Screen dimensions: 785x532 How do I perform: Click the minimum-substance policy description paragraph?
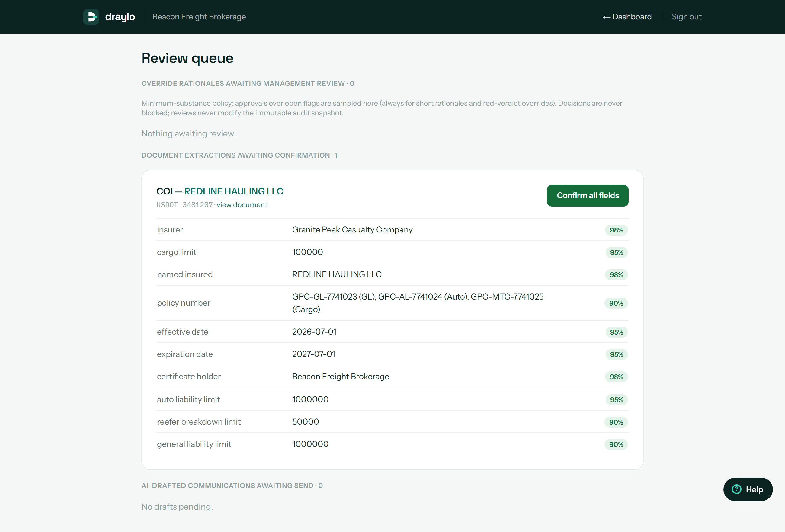point(382,108)
